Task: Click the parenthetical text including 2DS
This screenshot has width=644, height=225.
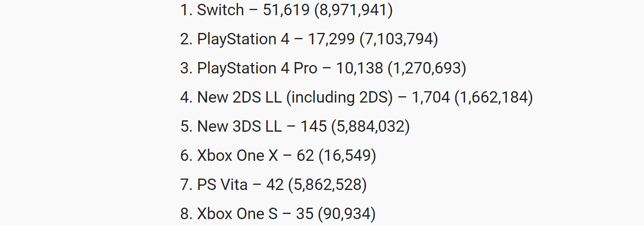Action: [340, 98]
